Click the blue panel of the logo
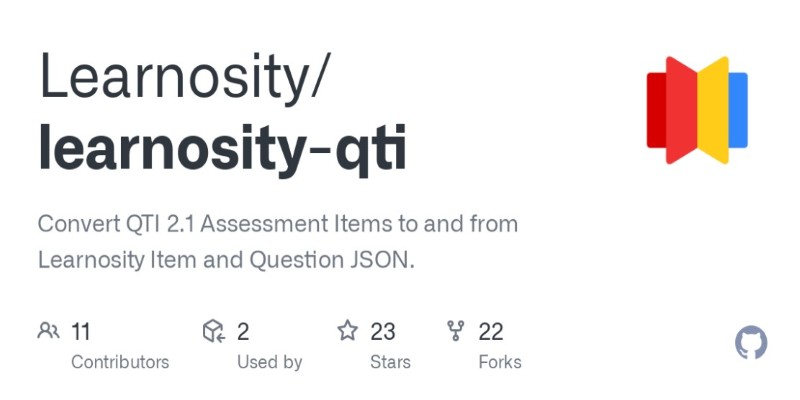The width and height of the screenshot is (800, 400). pyautogui.click(x=738, y=110)
